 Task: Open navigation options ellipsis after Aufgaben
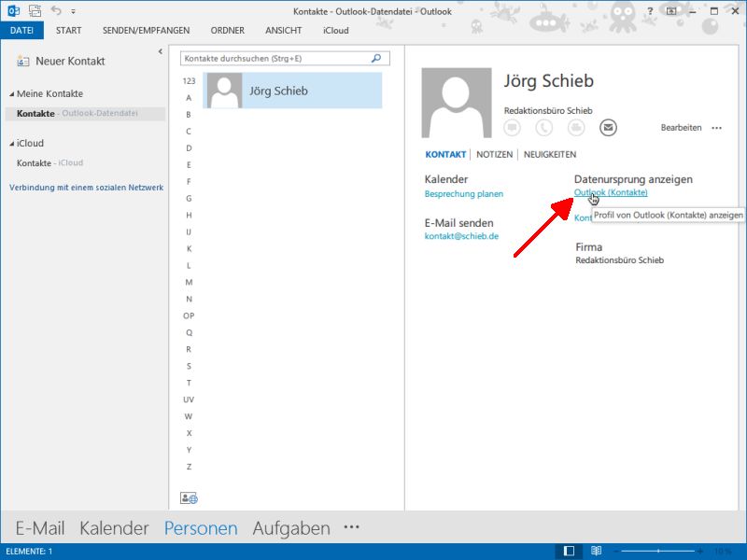coord(352,527)
